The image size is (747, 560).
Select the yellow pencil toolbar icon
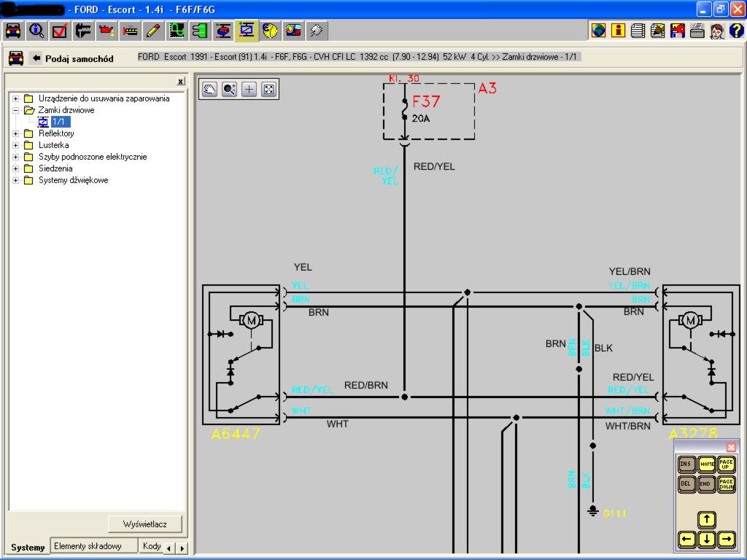153,31
